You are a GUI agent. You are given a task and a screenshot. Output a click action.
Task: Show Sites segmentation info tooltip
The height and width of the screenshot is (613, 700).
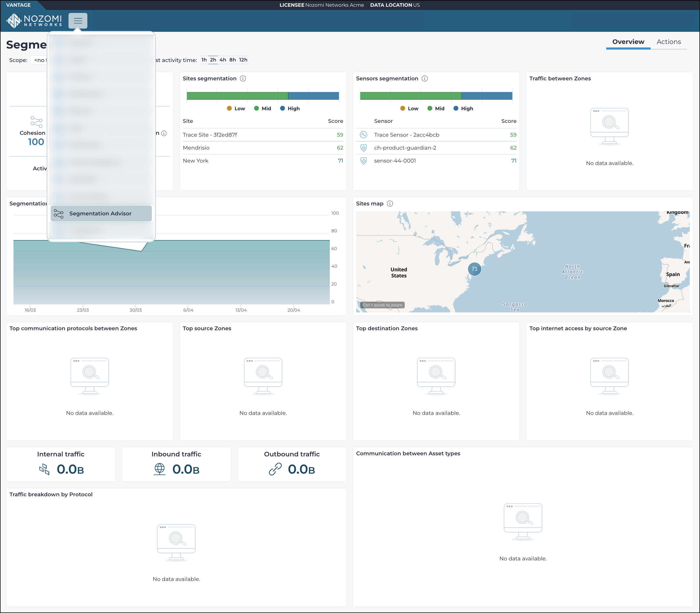pyautogui.click(x=243, y=79)
